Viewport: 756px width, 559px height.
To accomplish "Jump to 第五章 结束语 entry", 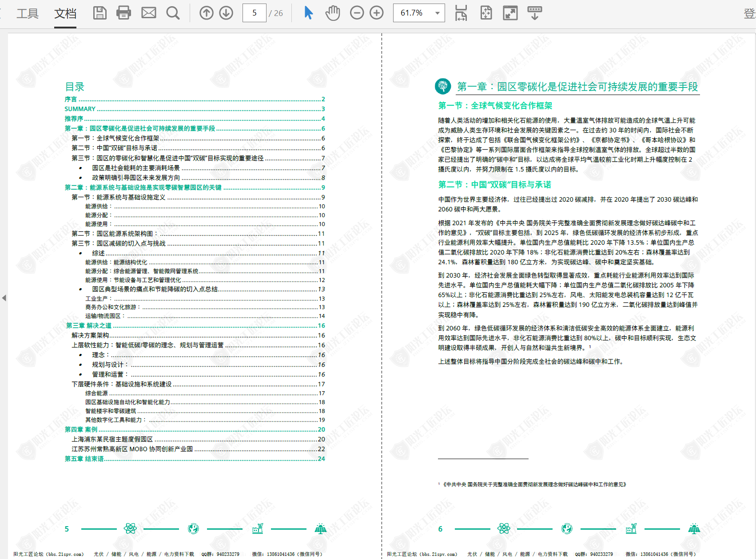I will pos(195,459).
